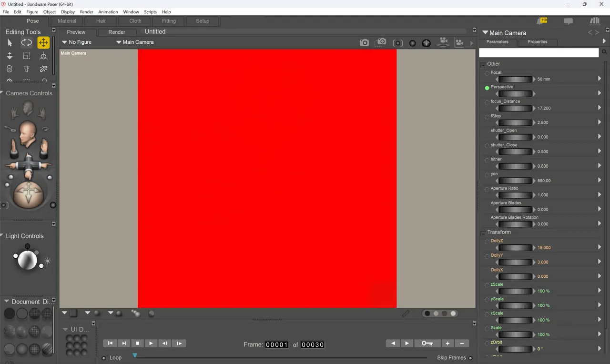Click the Spot Render bracketed circle icon
This screenshot has width=610, height=364.
(397, 43)
